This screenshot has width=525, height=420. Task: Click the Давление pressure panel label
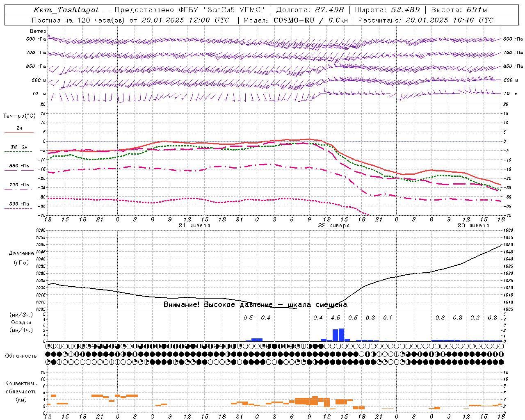21,253
